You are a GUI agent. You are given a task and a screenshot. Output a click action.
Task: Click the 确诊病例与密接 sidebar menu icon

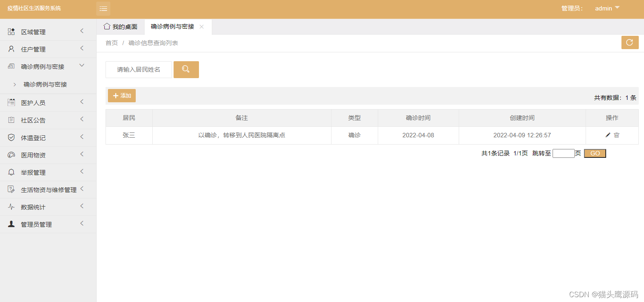point(11,66)
